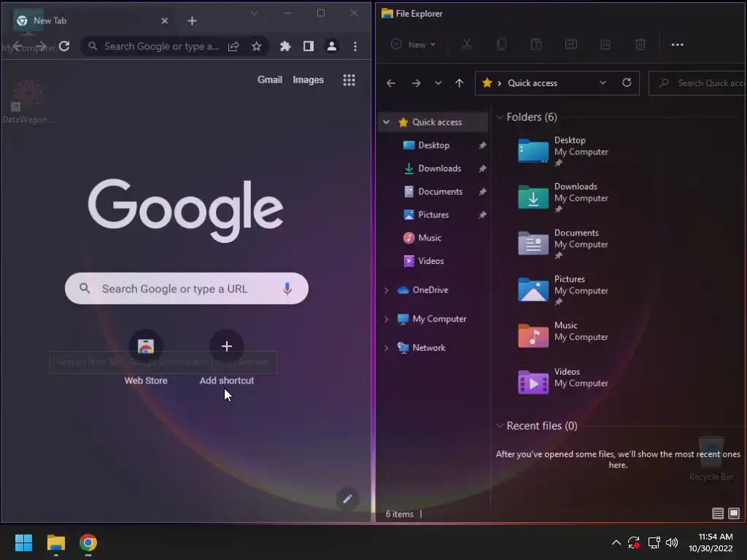Switch to large thumbnails view in File Explorer
Image resolution: width=747 pixels, height=560 pixels.
coord(734,513)
